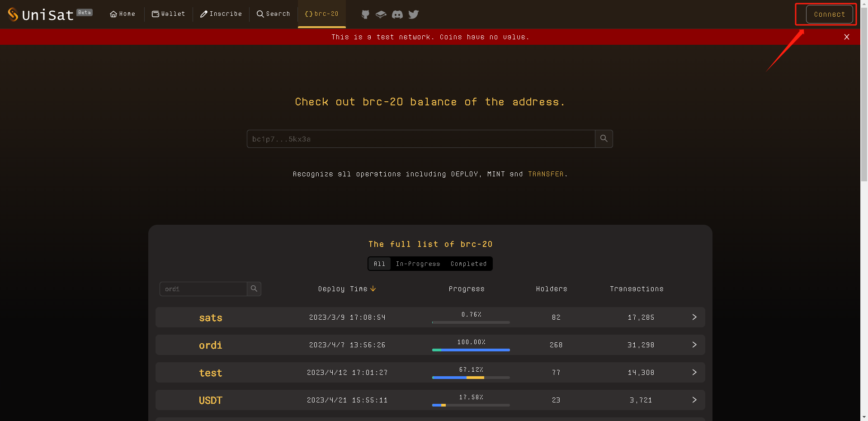Focus the brc-20 address input field
Viewport: 868px width, 421px height.
(420, 139)
